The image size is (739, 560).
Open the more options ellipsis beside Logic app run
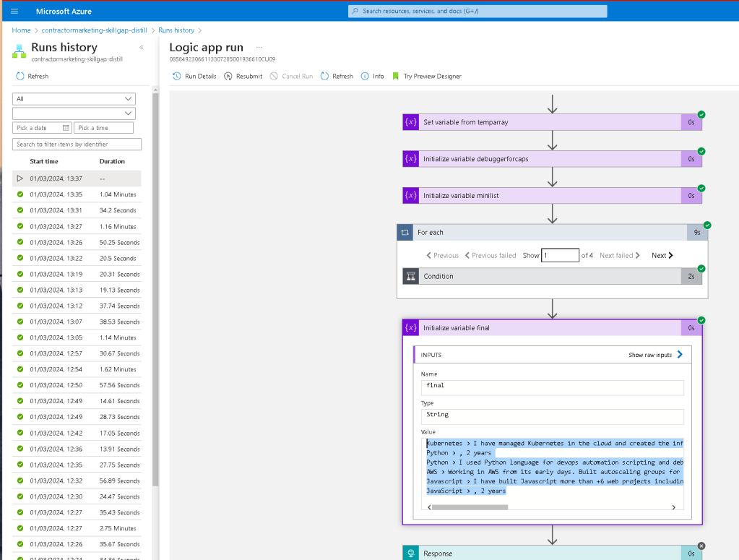pos(259,47)
